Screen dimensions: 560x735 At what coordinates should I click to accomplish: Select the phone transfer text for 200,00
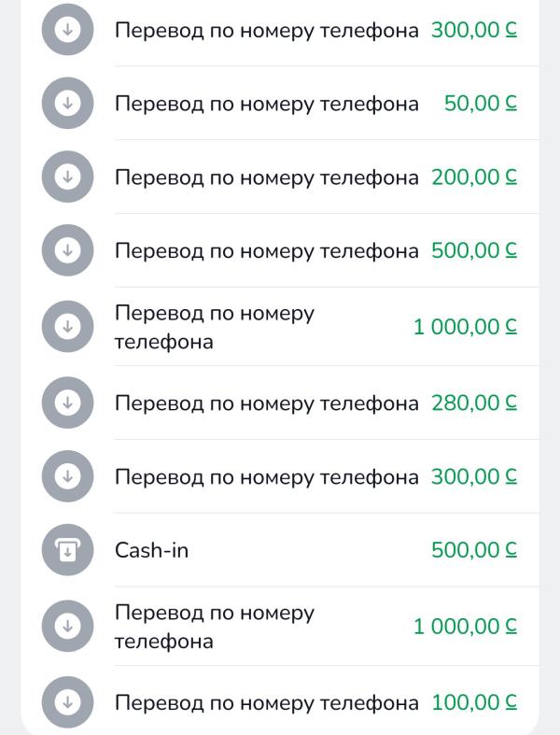pyautogui.click(x=266, y=177)
